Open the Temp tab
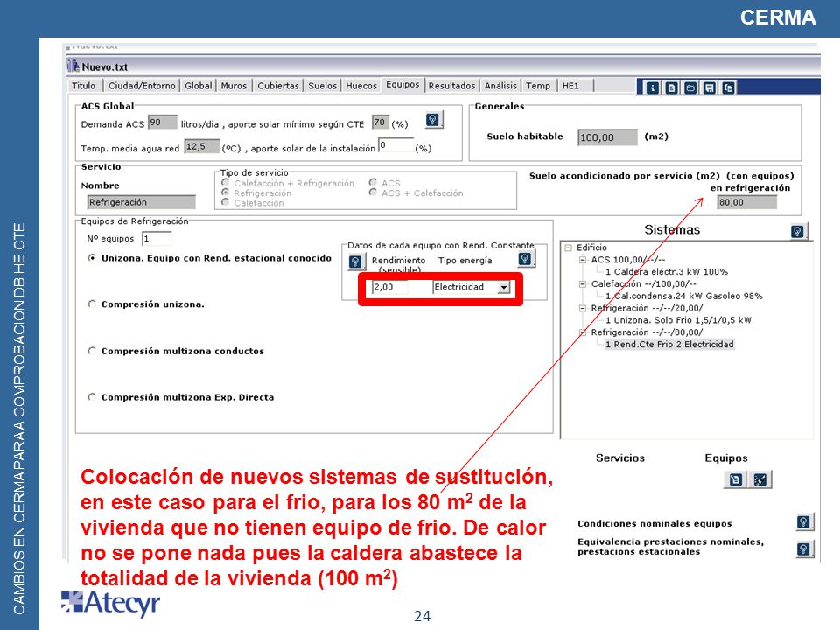Screen dimensions: 840x630 click(x=538, y=86)
